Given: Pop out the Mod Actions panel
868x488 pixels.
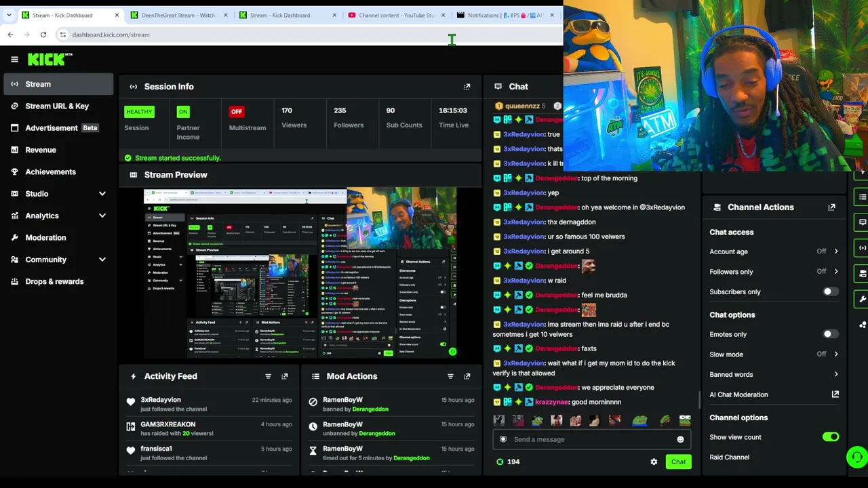Looking at the screenshot, I should point(467,376).
